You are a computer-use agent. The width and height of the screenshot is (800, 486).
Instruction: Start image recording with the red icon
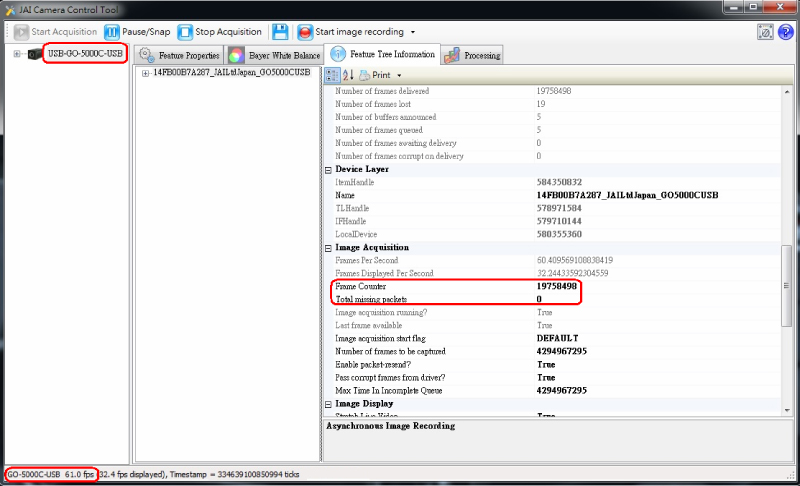click(x=305, y=31)
